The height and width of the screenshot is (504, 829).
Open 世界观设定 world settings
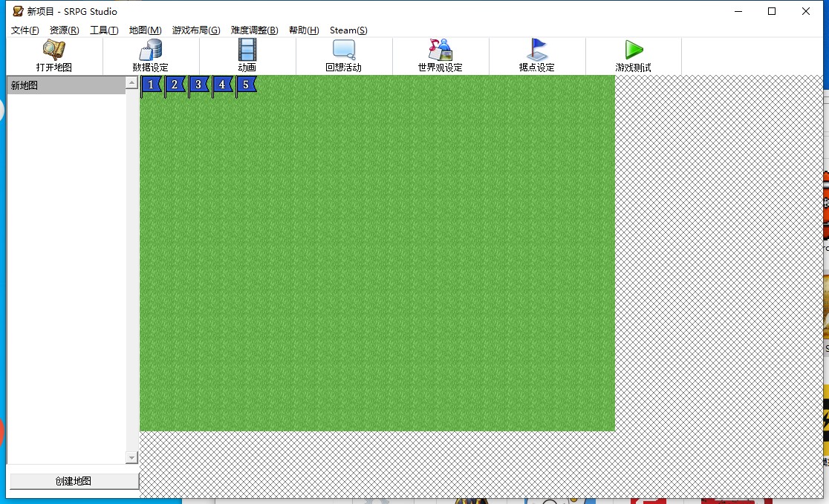[440, 56]
